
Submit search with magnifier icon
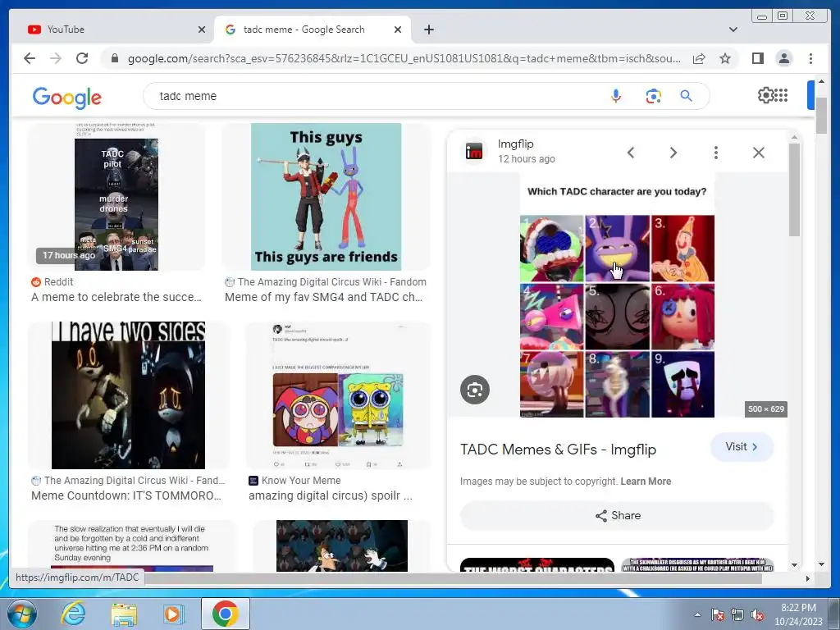tap(686, 96)
